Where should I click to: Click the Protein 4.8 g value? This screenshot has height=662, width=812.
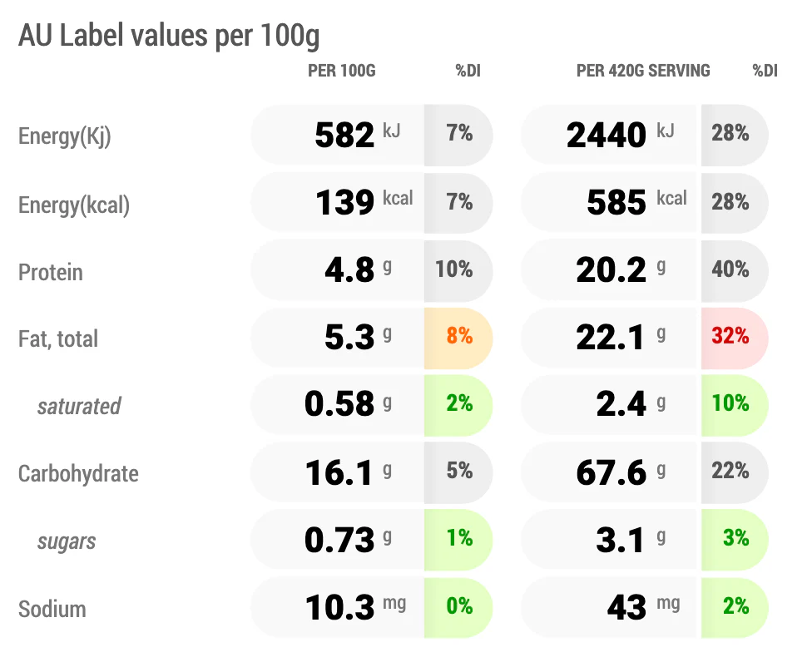[x=358, y=269]
